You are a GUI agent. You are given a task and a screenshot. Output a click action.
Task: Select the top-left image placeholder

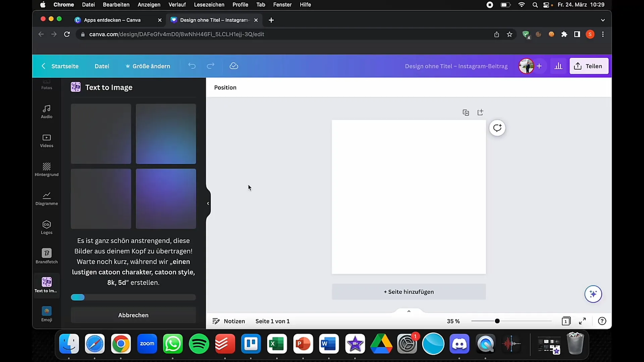pos(101,134)
